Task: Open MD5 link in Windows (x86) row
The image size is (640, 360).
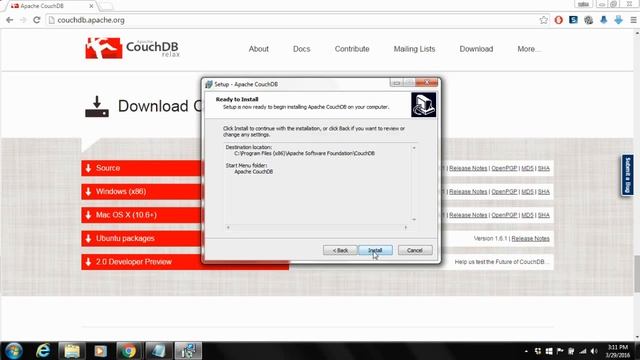Action: (527, 191)
